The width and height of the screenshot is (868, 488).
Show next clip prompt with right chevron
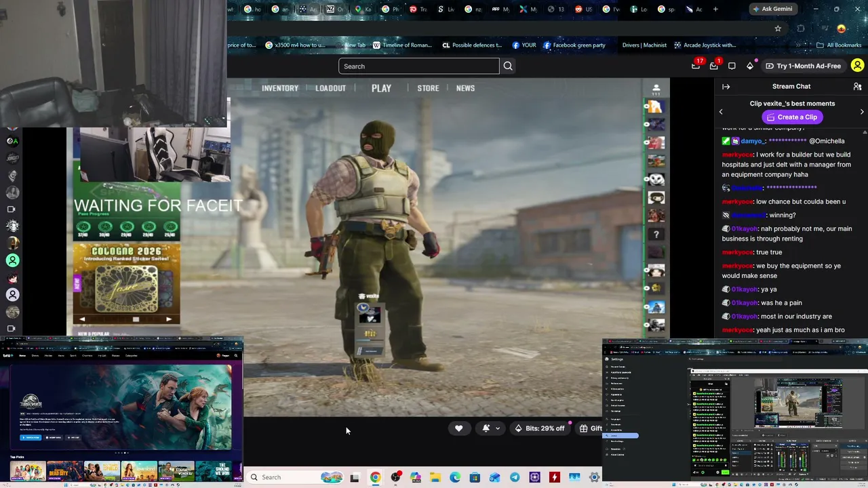pyautogui.click(x=862, y=111)
